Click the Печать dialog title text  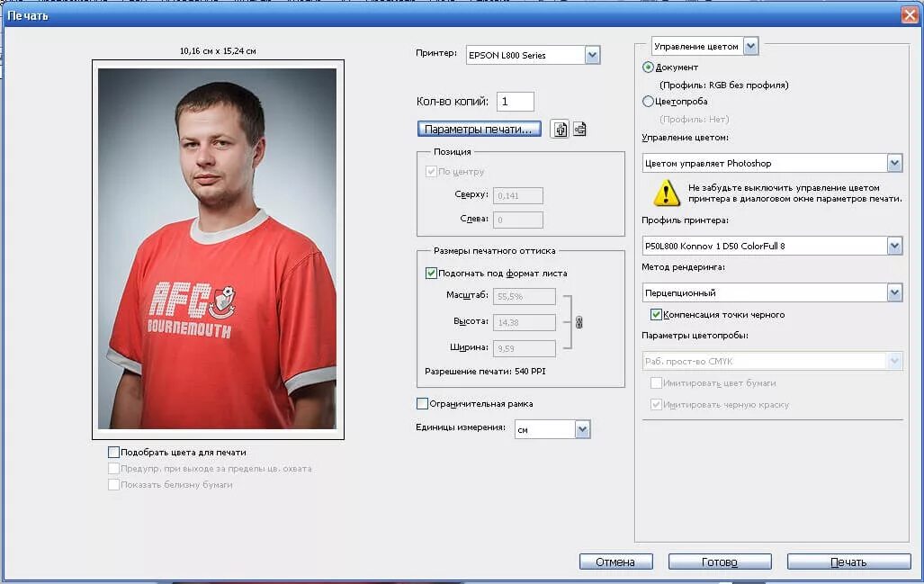(28, 15)
